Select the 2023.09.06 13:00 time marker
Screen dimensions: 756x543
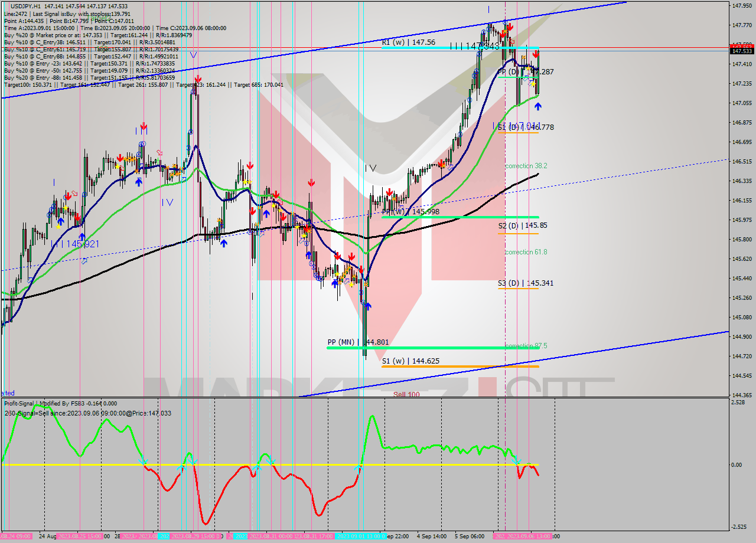[527, 537]
